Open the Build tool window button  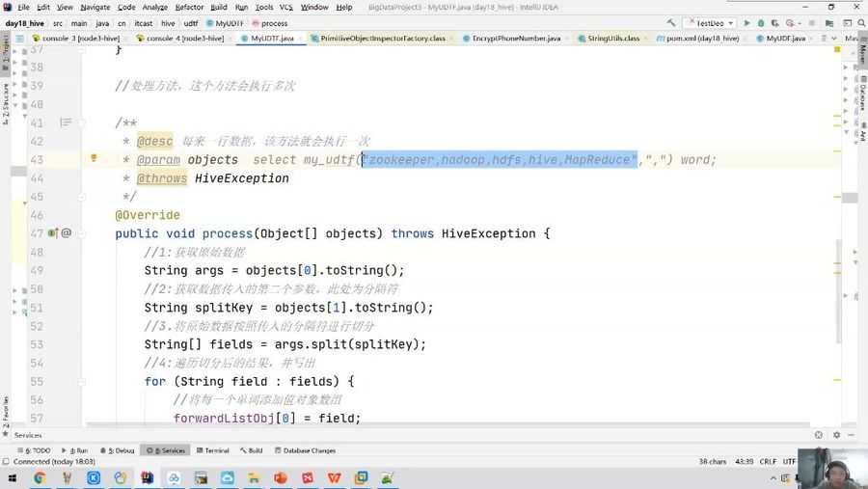[252, 450]
